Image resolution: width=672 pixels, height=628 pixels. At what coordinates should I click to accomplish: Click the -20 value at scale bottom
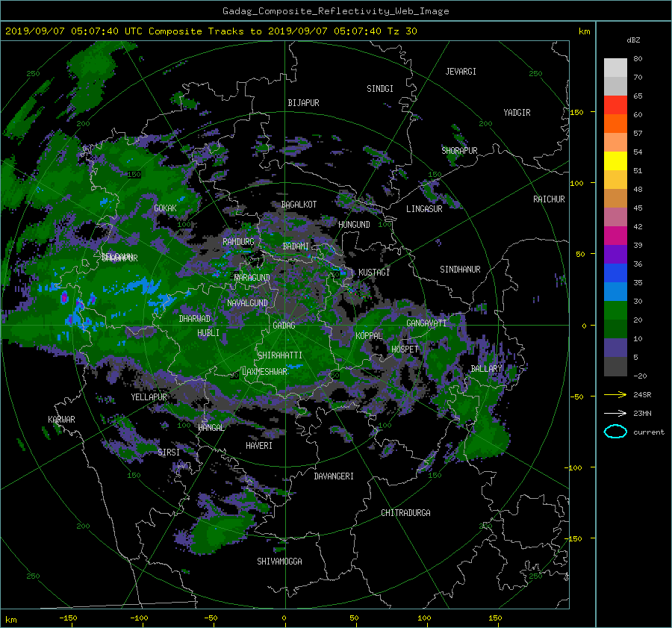click(x=640, y=376)
